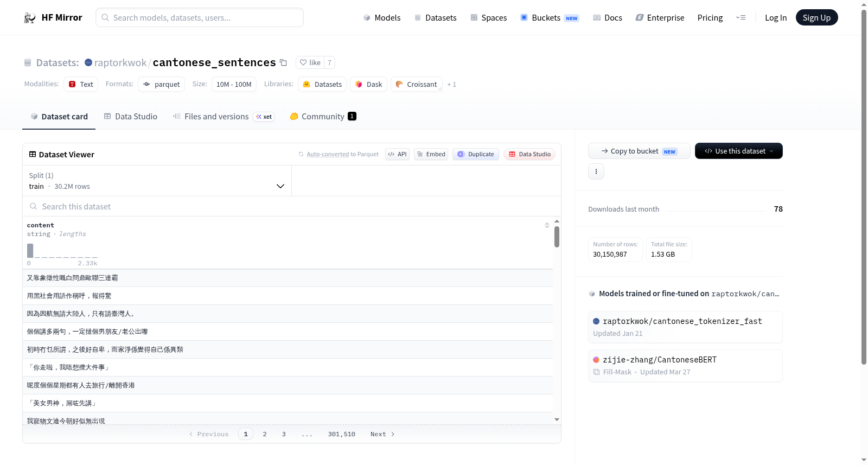Click the Copy to bucket button
Image resolution: width=868 pixels, height=465 pixels.
(x=639, y=151)
